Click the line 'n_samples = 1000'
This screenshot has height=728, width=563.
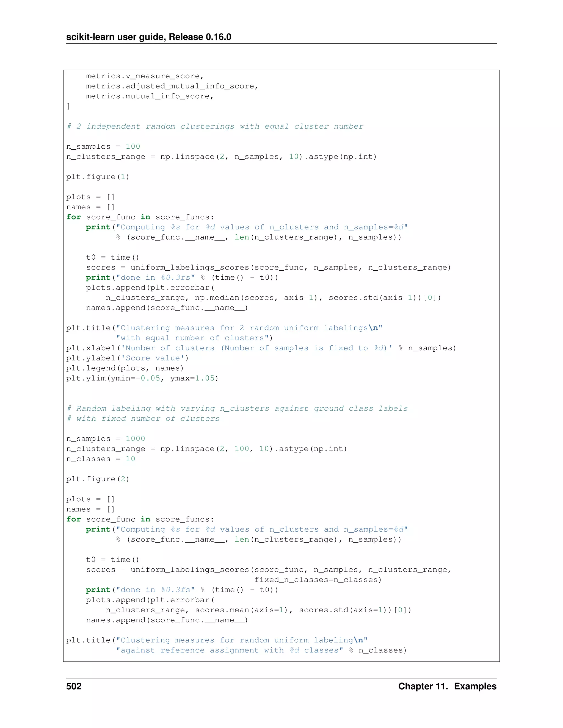[x=106, y=439]
